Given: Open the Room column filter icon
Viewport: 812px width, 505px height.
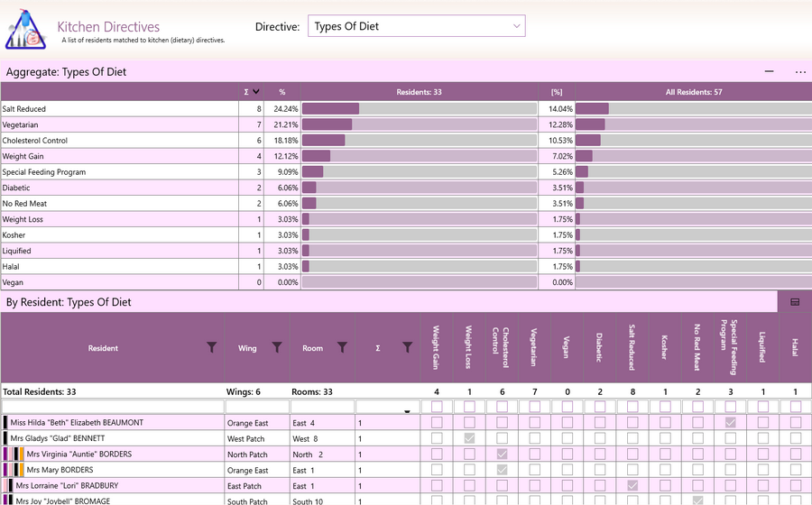Looking at the screenshot, I should click(x=342, y=347).
